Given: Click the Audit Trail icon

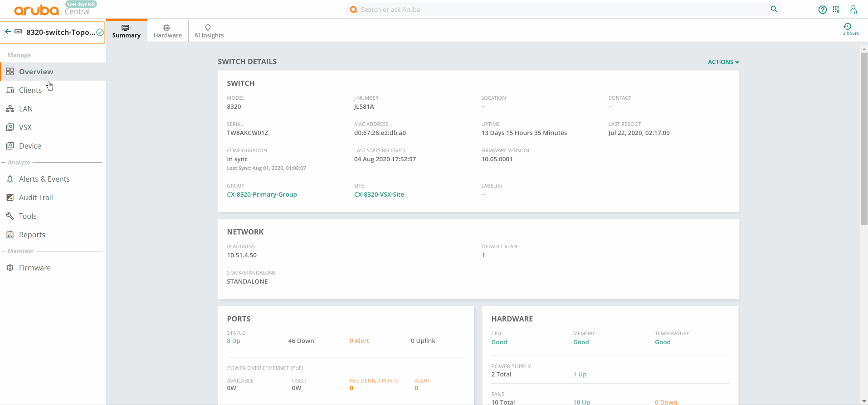Looking at the screenshot, I should [x=10, y=198].
